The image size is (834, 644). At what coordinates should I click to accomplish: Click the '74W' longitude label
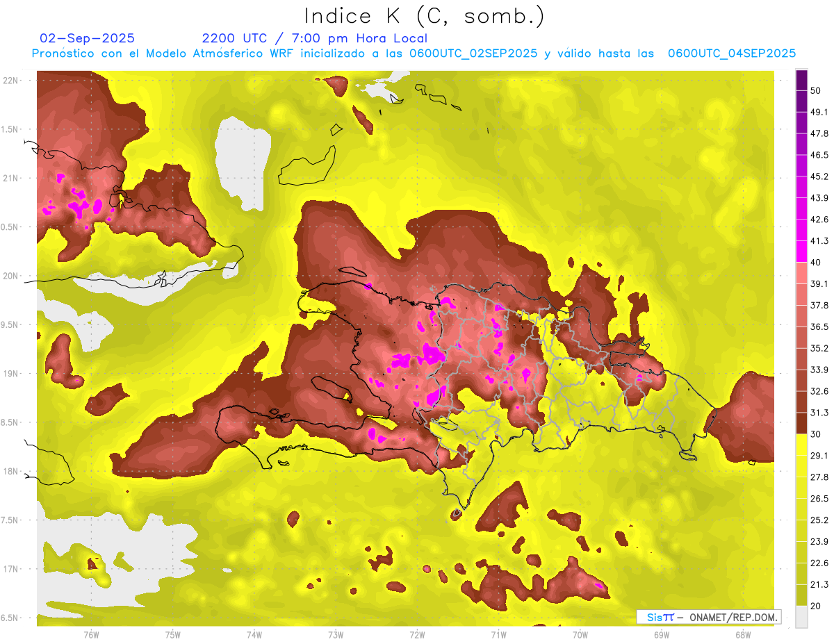(254, 635)
